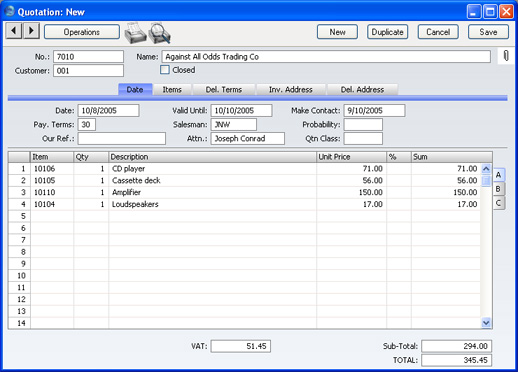The image size is (518, 372).
Task: Click the Cassette deck description cell
Action: pyautogui.click(x=212, y=180)
